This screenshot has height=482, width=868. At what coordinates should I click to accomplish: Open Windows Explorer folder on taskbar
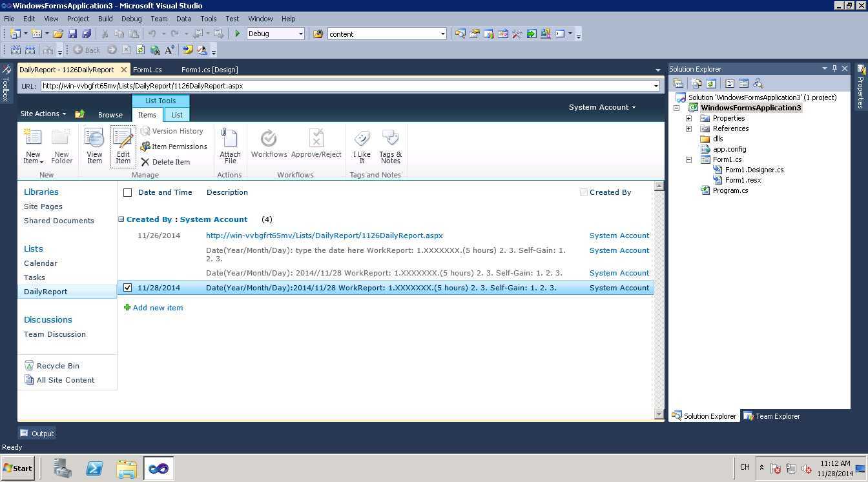(127, 468)
